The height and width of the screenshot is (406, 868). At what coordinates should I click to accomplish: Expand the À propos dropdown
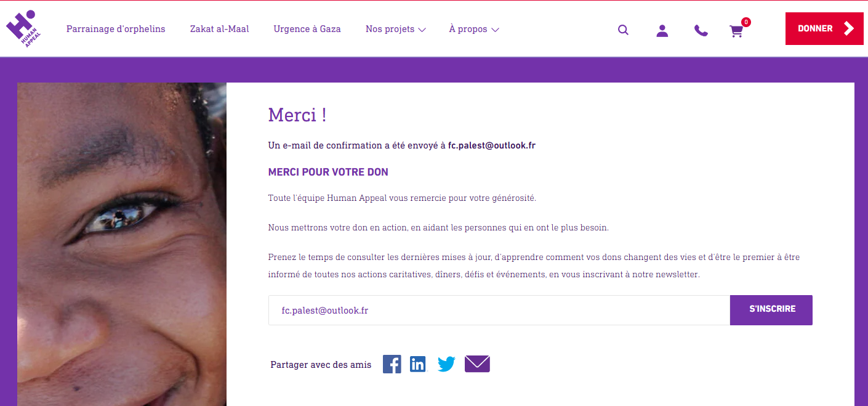click(473, 29)
